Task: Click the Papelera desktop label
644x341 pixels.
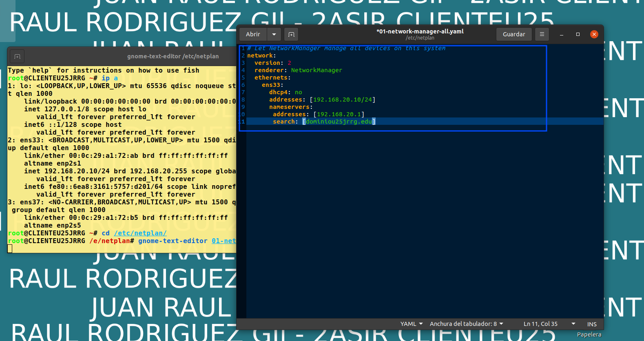Action: (589, 334)
